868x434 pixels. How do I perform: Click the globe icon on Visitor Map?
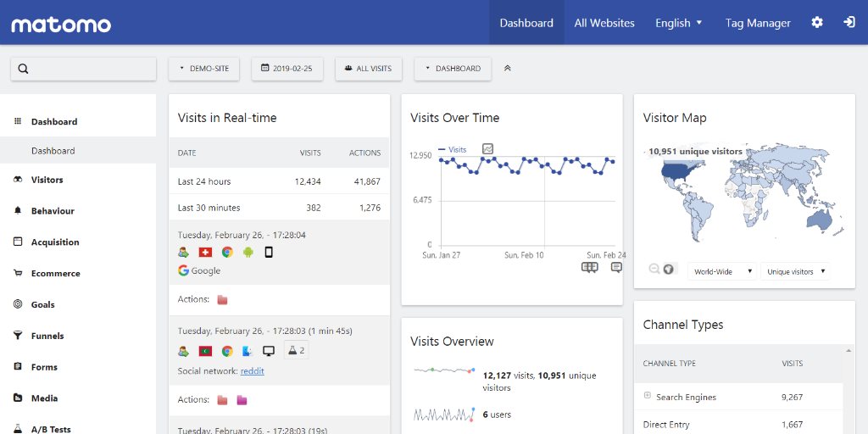[x=669, y=269]
